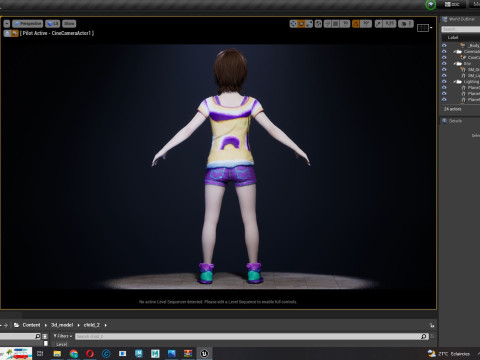
Task: Click the Label column header
Action: [x=453, y=37]
